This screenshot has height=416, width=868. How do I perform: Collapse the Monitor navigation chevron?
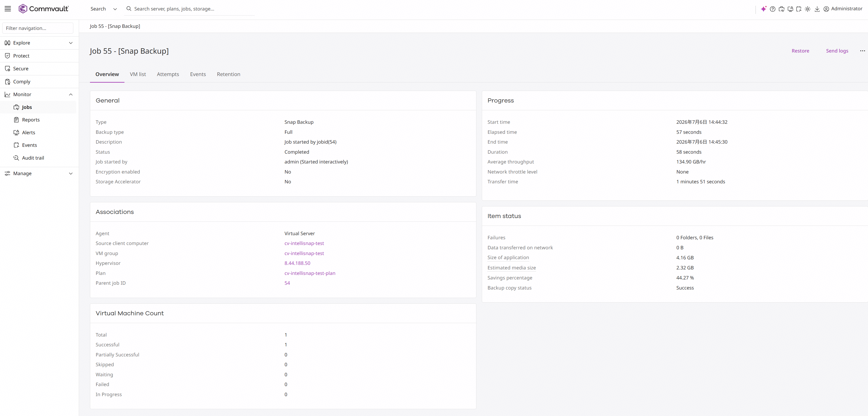(x=71, y=95)
